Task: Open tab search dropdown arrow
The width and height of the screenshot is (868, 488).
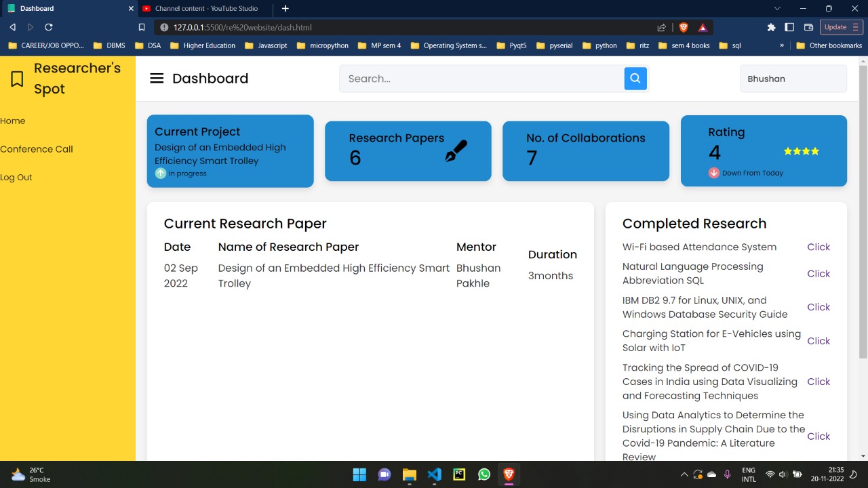Action: [777, 8]
